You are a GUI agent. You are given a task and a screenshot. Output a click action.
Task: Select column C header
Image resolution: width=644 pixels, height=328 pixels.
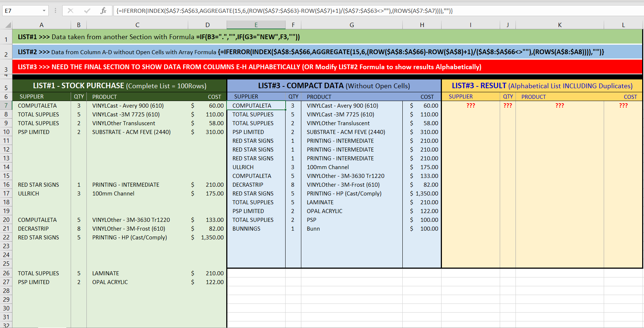point(137,25)
